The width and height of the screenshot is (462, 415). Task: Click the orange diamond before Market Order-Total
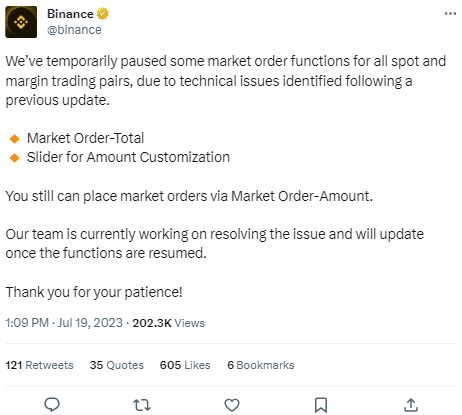click(x=15, y=138)
